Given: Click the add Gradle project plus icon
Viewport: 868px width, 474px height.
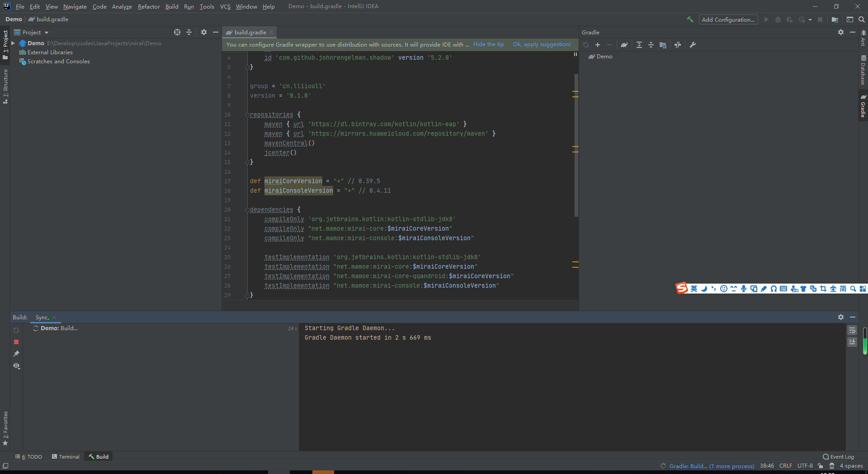Looking at the screenshot, I should click(x=598, y=45).
